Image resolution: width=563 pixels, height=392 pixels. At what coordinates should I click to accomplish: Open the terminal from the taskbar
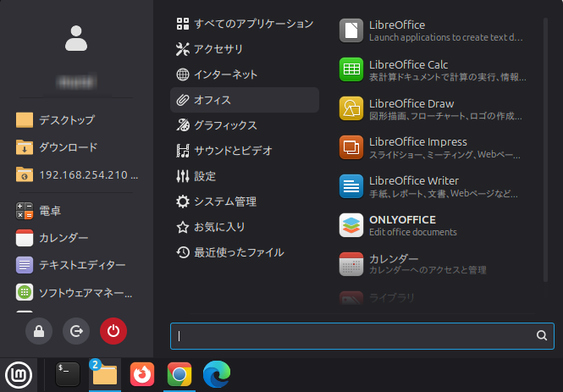coord(68,373)
